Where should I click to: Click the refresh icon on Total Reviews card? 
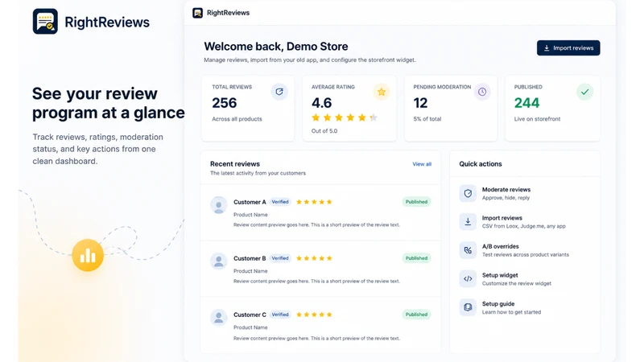[279, 92]
